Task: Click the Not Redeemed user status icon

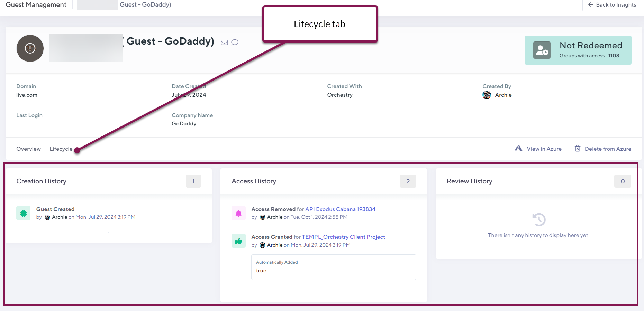Action: 542,50
